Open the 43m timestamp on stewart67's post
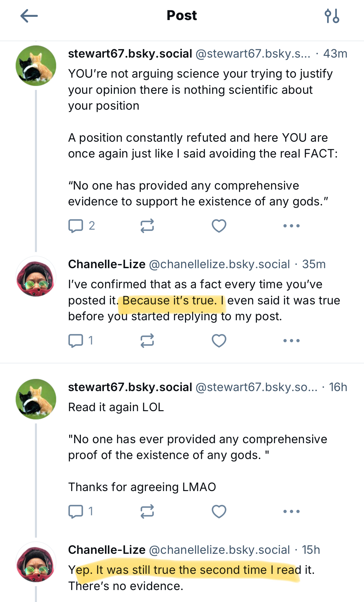 335,54
